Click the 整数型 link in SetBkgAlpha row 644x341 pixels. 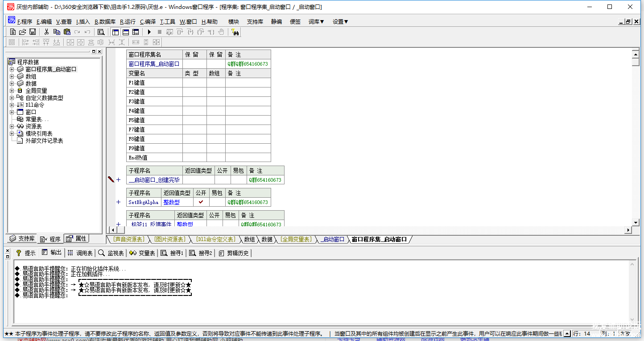[x=172, y=202]
